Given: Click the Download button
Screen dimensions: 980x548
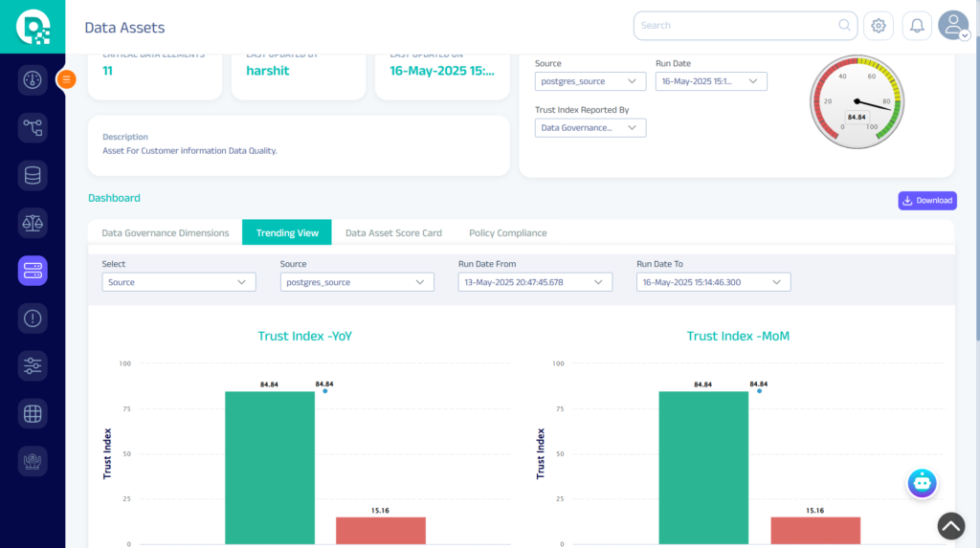Looking at the screenshot, I should click(926, 201).
